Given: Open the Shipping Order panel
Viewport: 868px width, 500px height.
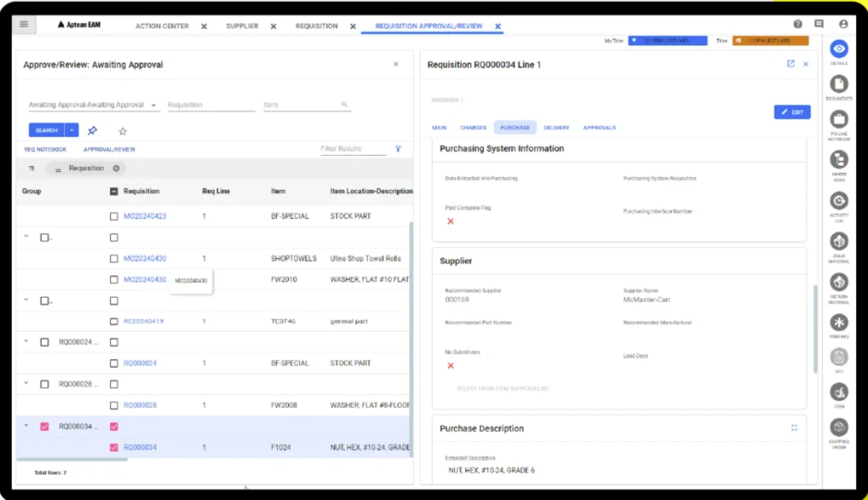Looking at the screenshot, I should [838, 427].
